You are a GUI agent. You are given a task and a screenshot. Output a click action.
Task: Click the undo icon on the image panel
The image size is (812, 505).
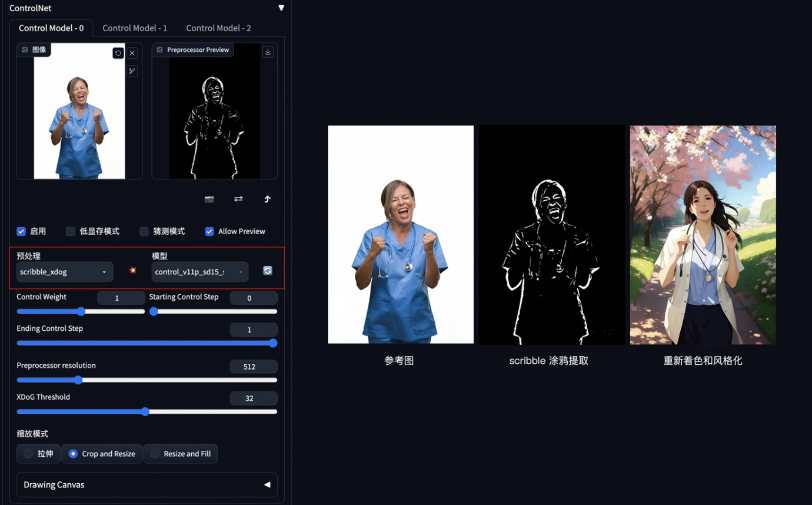tap(118, 53)
